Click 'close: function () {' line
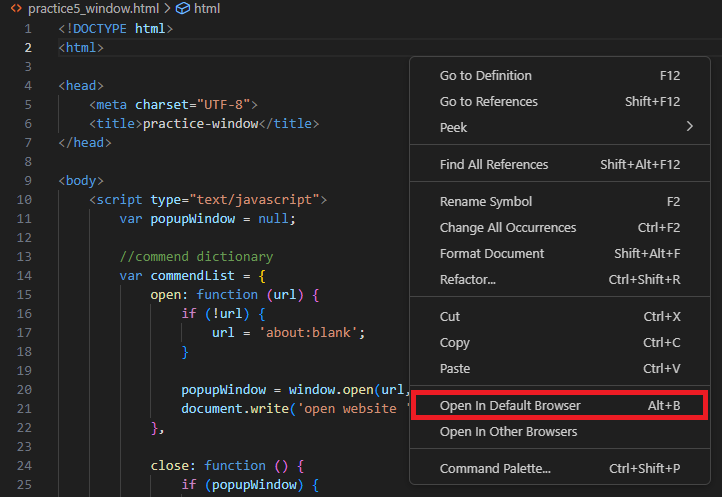Screen dimensions: 722x497 227,466
